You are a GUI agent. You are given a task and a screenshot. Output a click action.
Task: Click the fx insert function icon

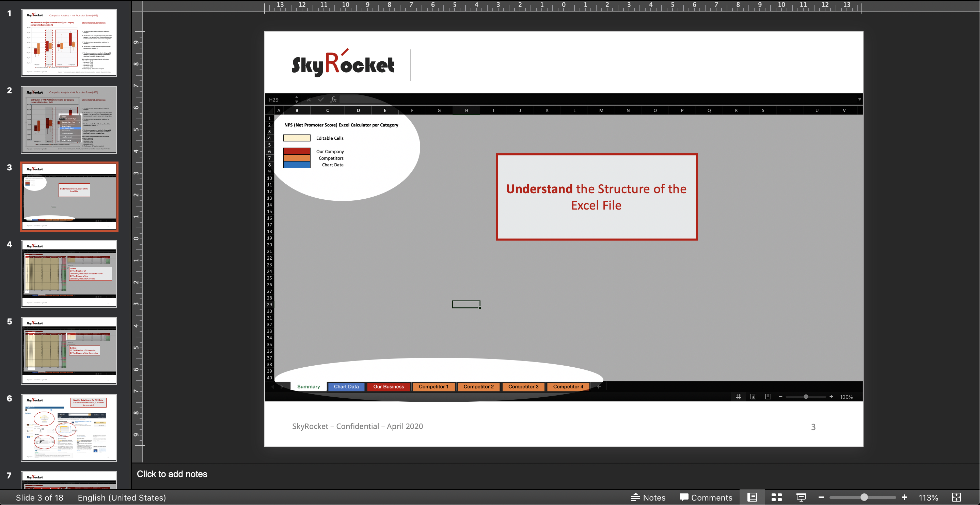point(333,100)
